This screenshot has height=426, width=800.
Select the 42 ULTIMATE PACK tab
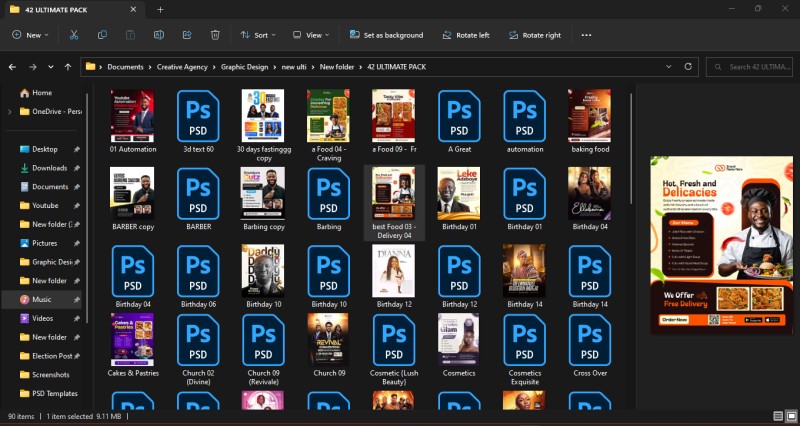coord(74,10)
